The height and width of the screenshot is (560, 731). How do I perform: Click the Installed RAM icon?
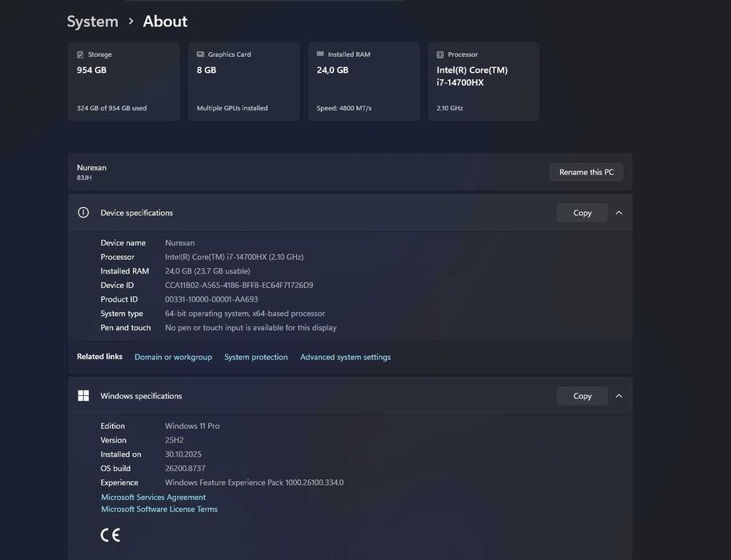(x=320, y=54)
